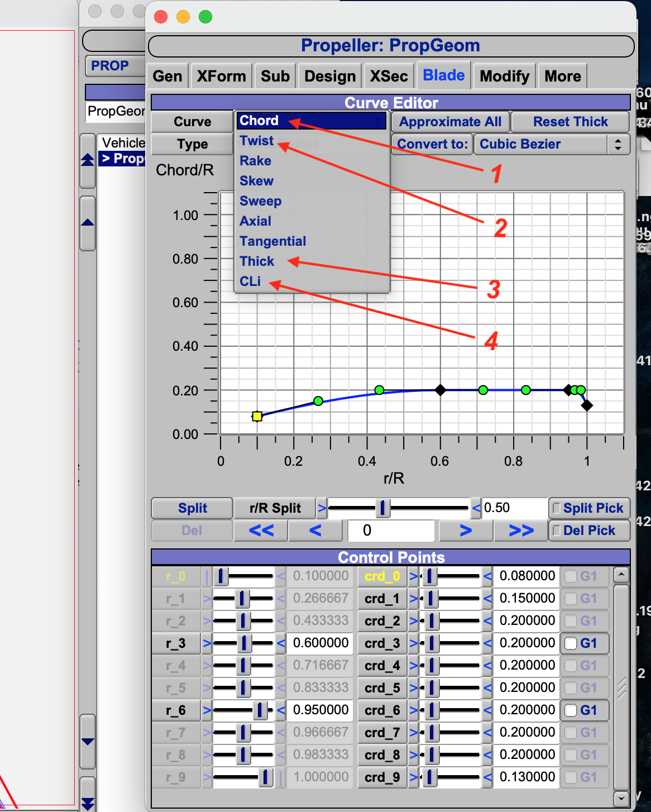Open the Modify tab
The width and height of the screenshot is (651, 812).
point(504,76)
